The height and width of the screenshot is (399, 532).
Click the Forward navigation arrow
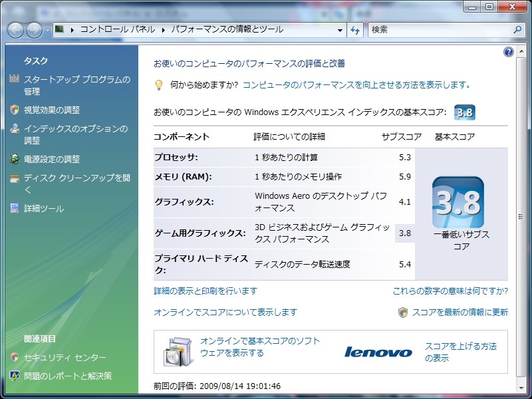point(35,30)
